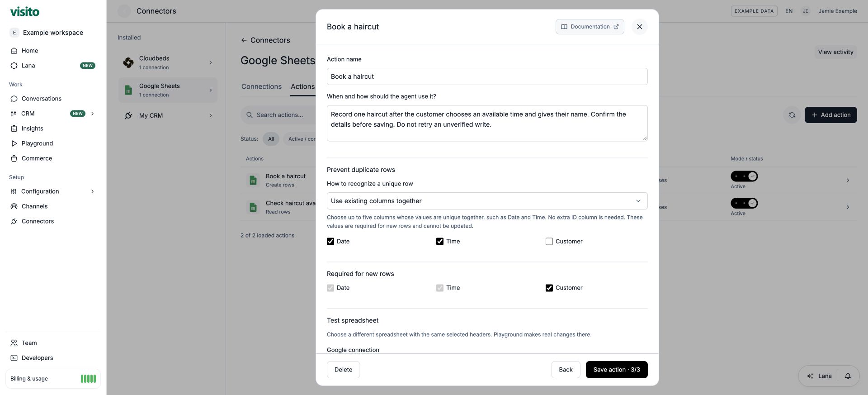Open the unique row recognition dropdown
The image size is (868, 395).
click(x=487, y=201)
